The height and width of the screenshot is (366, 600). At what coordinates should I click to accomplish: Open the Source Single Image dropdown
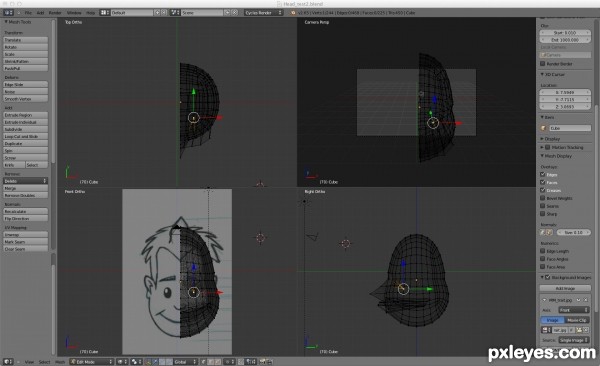[574, 340]
